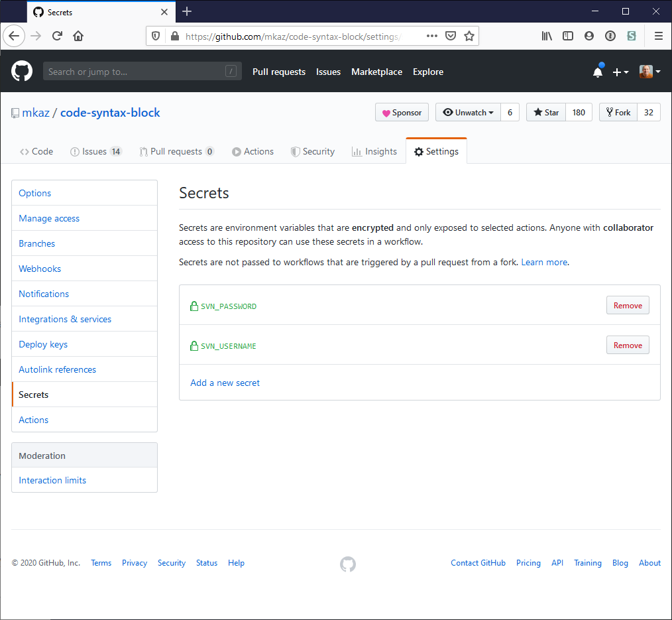Click the GitHub Octocat logo in header
Viewport: 672px width, 620px height.
click(21, 71)
